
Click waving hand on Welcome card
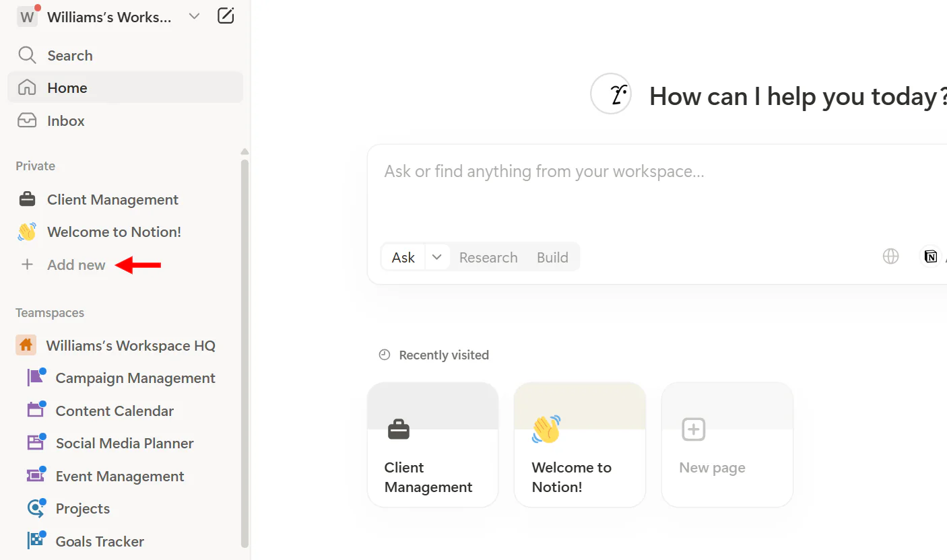tap(546, 429)
